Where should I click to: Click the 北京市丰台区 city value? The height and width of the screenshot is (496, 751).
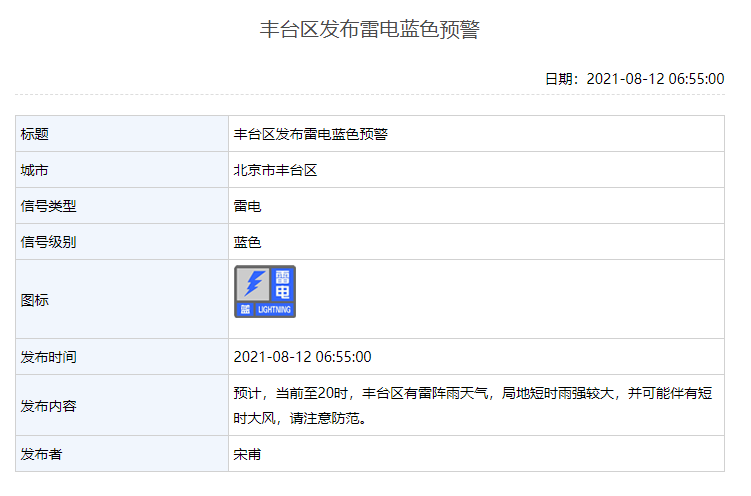click(275, 170)
